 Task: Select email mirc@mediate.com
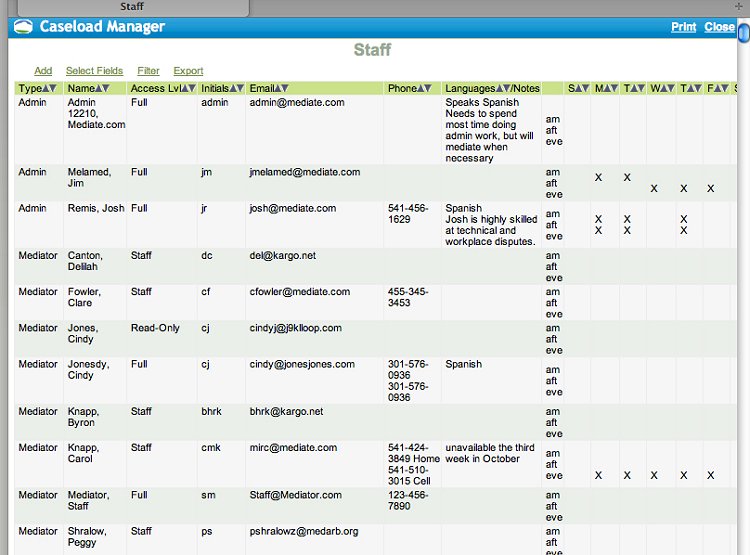[293, 448]
